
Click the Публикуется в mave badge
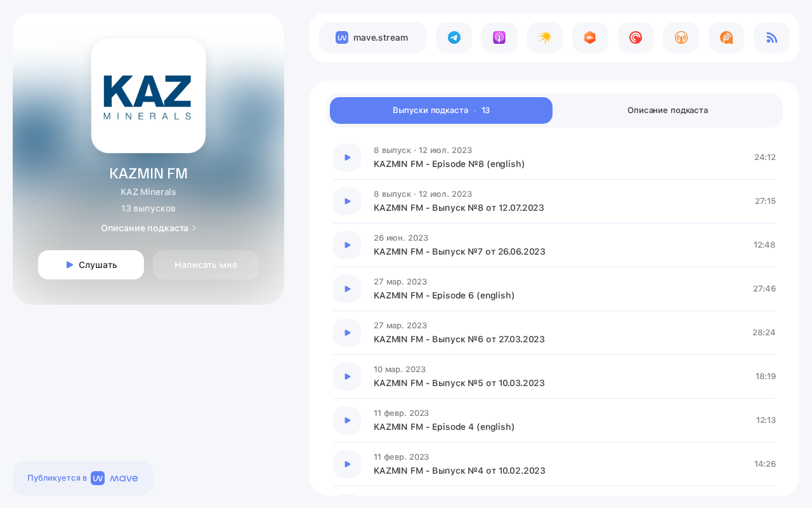click(x=82, y=478)
